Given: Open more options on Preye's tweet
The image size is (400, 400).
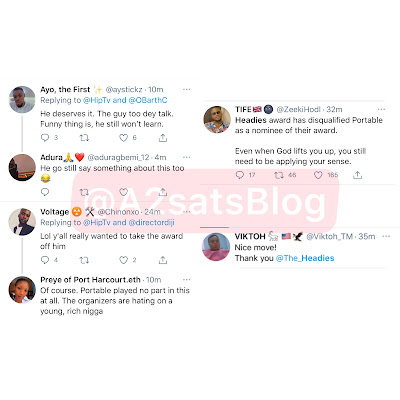Looking at the screenshot, I should (x=187, y=280).
